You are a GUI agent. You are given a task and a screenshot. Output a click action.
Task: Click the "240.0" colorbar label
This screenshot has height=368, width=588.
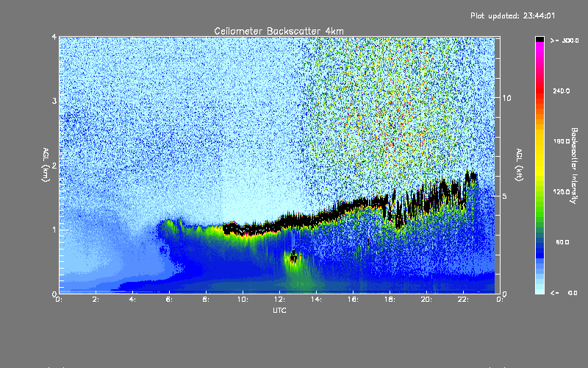[x=562, y=91]
